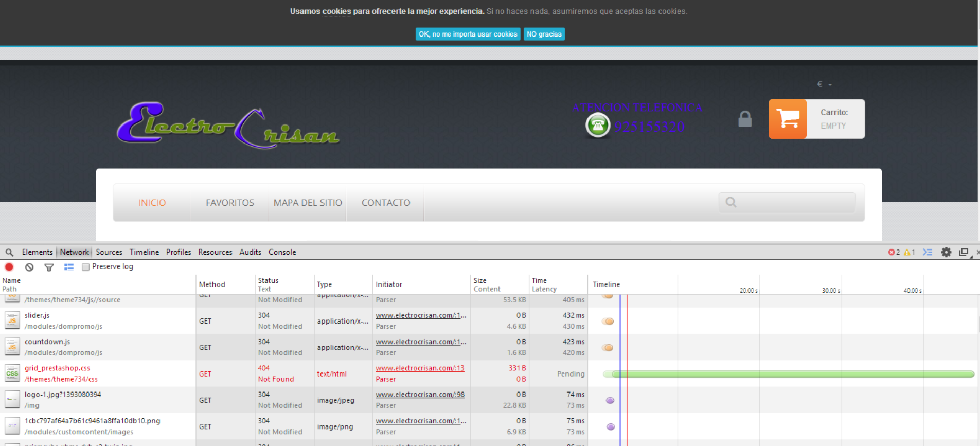Viewport: 980px width, 446px height.
Task: Select the 1cbc797af64a7b61c9461a8ffa10db10.png request name
Action: click(92, 421)
